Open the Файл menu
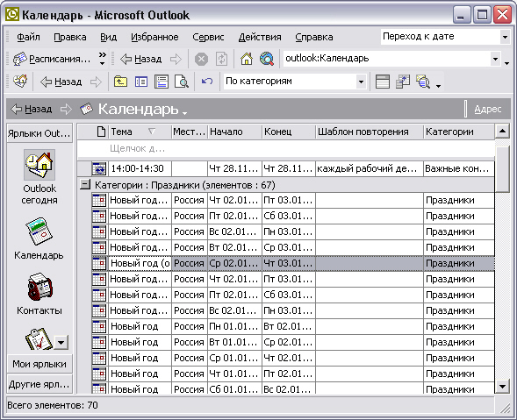Screen dimensions: 517x420 28,37
